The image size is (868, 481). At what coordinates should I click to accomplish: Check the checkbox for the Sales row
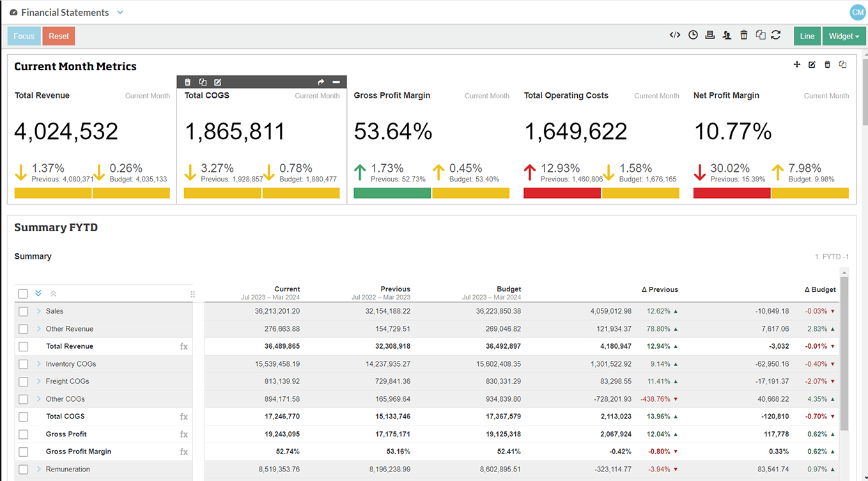coord(23,311)
